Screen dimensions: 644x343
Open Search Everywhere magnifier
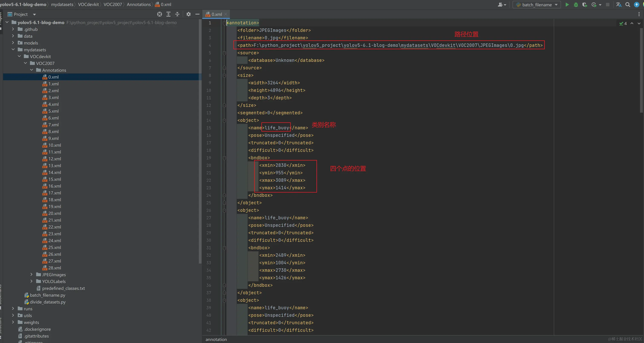point(628,4)
